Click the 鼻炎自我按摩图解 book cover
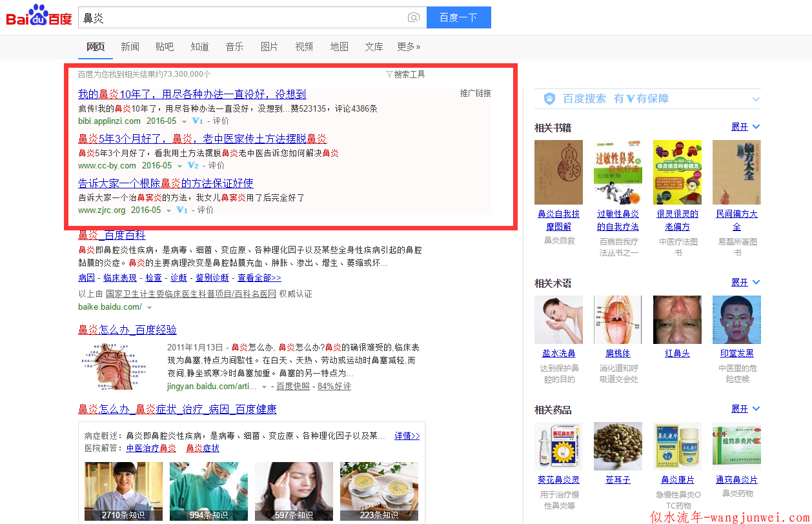812x524 pixels. pyautogui.click(x=558, y=172)
